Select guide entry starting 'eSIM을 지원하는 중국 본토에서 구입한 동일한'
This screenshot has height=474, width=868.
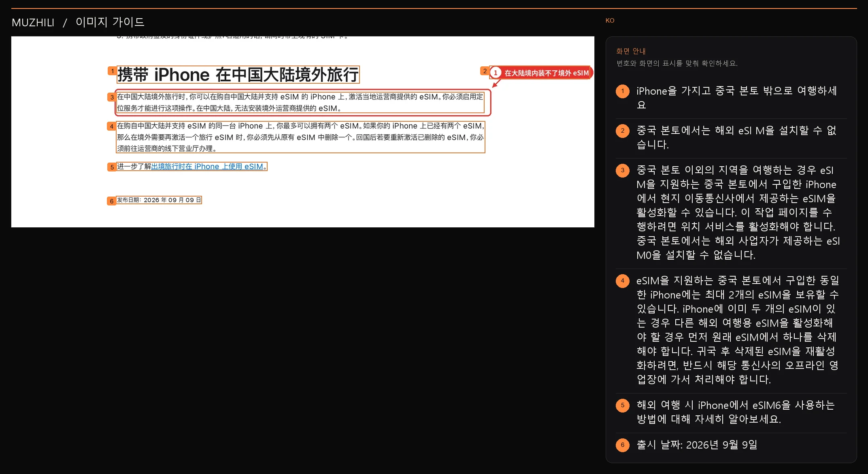click(731, 330)
